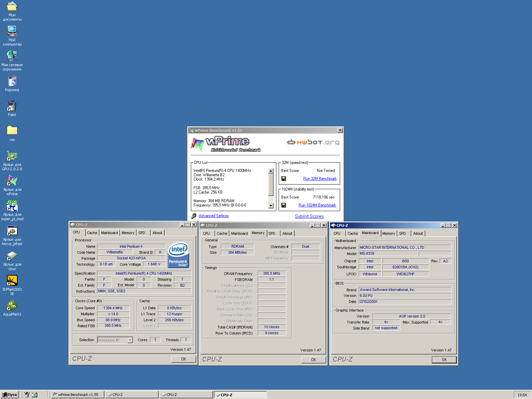This screenshot has width=532, height=399.
Task: Switch to wPrime Benchmark v1.55 in the taskbar
Action: click(77, 395)
